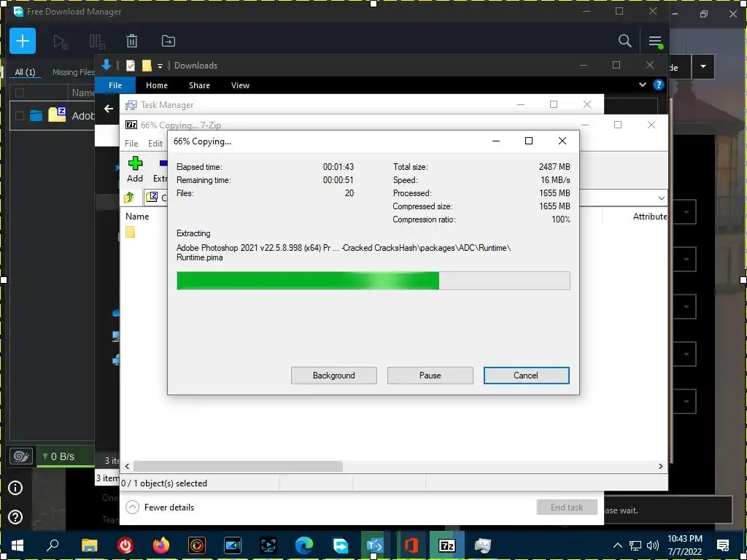The width and height of the screenshot is (747, 560).
Task: Open the 7-Zip address path dropdown arrow
Action: pyautogui.click(x=661, y=198)
